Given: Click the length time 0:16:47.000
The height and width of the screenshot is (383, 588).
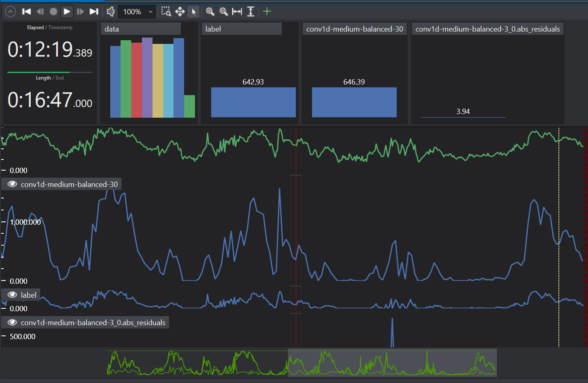Looking at the screenshot, I should (50, 100).
